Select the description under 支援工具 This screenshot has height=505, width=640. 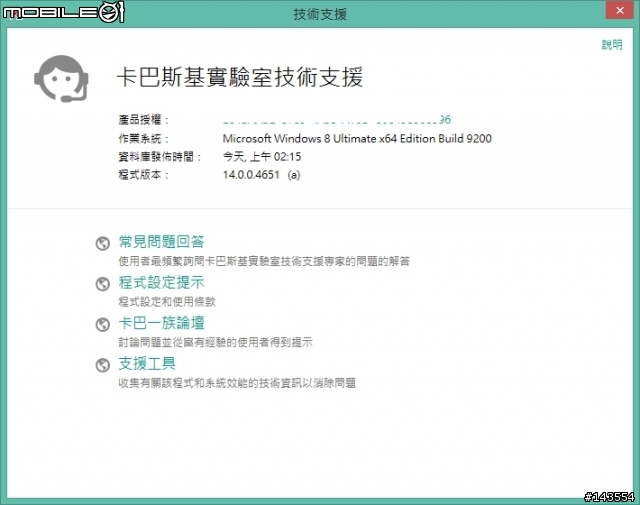[237, 383]
